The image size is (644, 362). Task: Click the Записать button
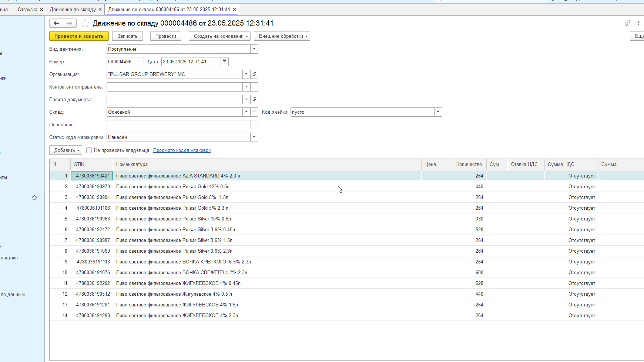[x=127, y=36]
